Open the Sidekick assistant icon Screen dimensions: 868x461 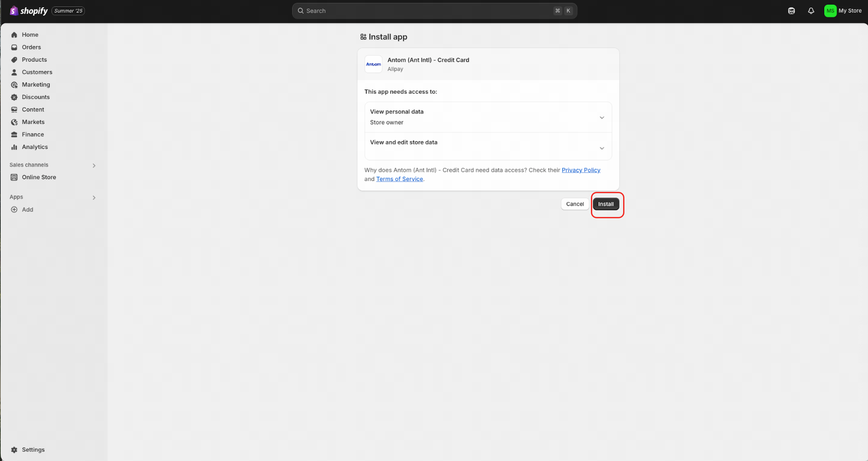tap(791, 11)
